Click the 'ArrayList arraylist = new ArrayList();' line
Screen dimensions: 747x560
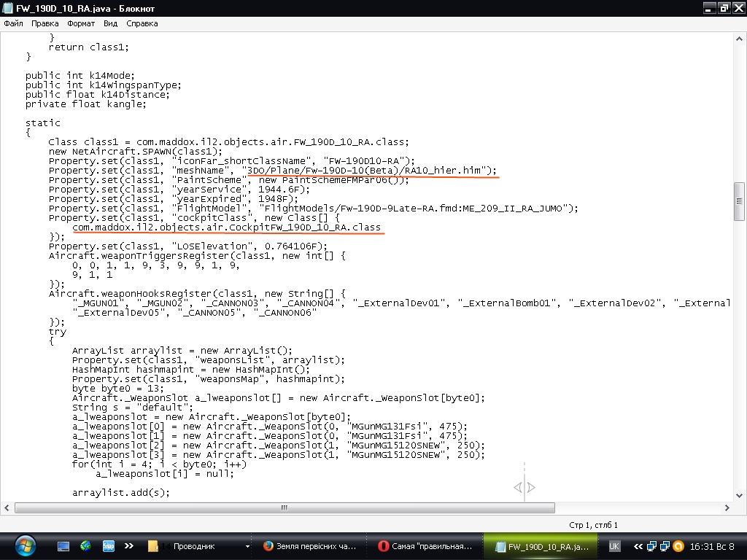(182, 351)
